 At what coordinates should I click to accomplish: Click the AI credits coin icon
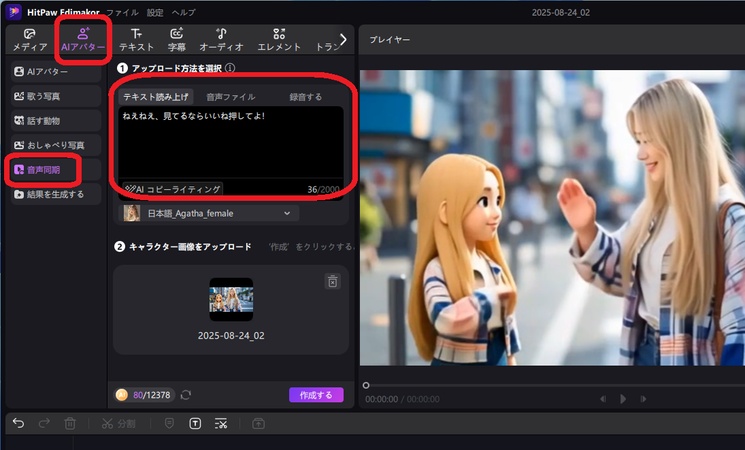[122, 395]
